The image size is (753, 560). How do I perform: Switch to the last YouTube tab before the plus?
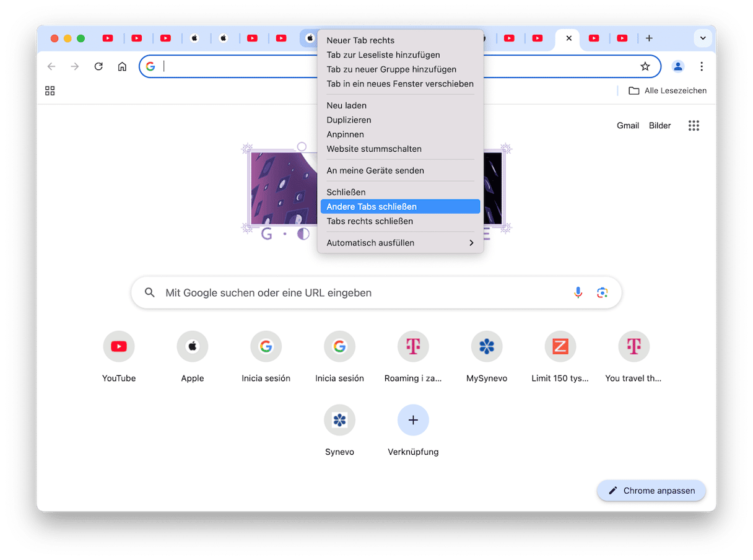[622, 38]
